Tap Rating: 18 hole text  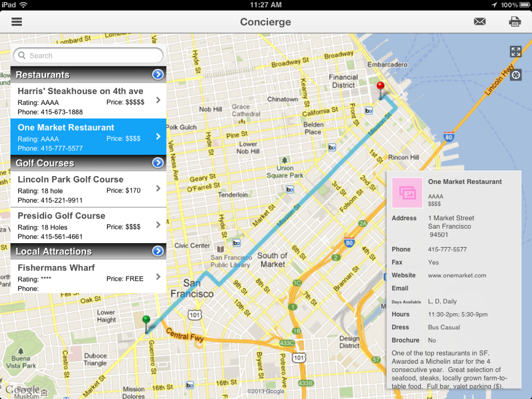tap(40, 190)
